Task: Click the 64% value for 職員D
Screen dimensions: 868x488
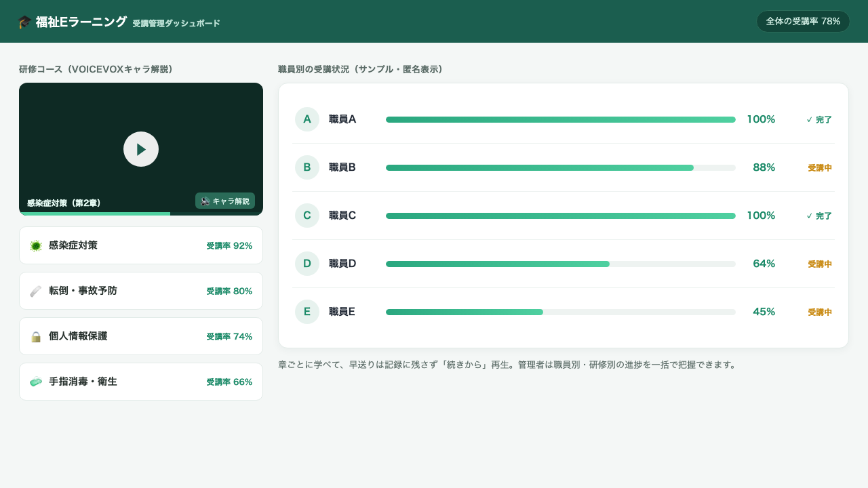Action: [x=764, y=264]
